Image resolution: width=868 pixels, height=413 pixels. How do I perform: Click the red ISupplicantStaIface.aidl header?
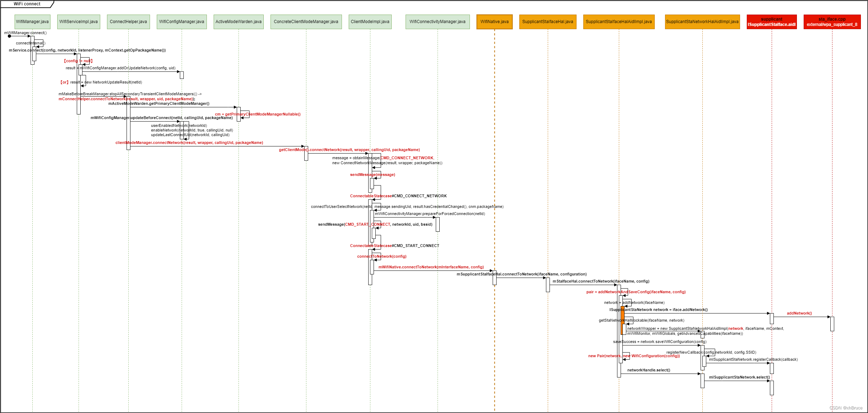click(772, 22)
